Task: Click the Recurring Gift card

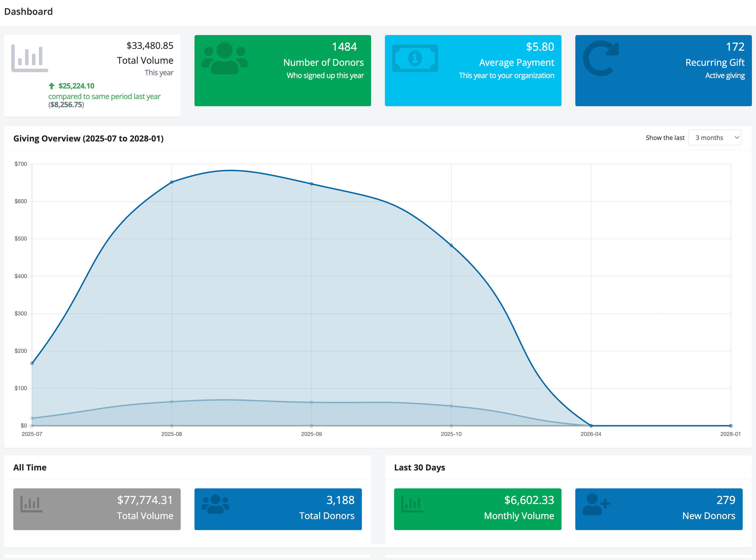Action: click(663, 70)
